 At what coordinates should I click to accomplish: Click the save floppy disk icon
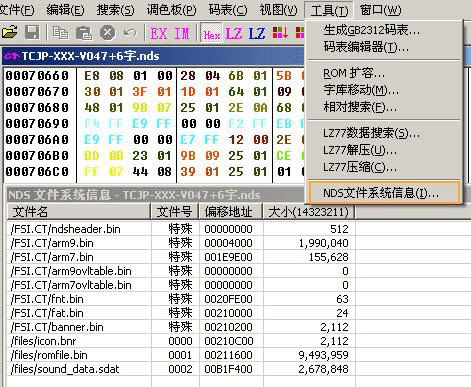pyautogui.click(x=32, y=33)
